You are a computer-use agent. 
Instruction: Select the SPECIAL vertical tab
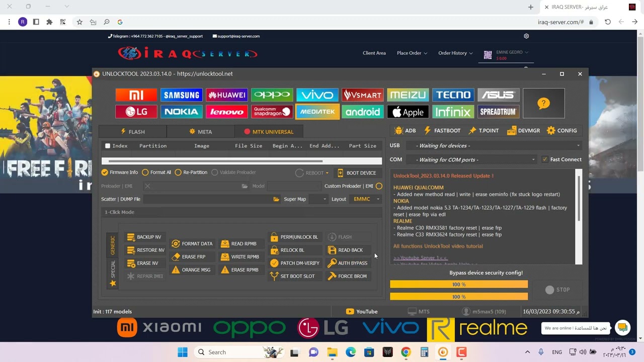(113, 273)
